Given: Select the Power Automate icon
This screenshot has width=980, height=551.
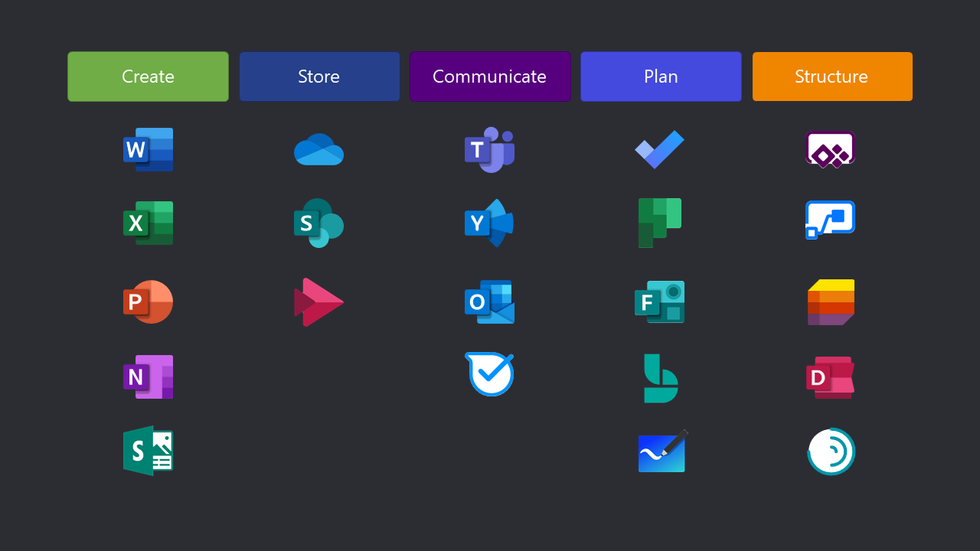Looking at the screenshot, I should [x=831, y=220].
